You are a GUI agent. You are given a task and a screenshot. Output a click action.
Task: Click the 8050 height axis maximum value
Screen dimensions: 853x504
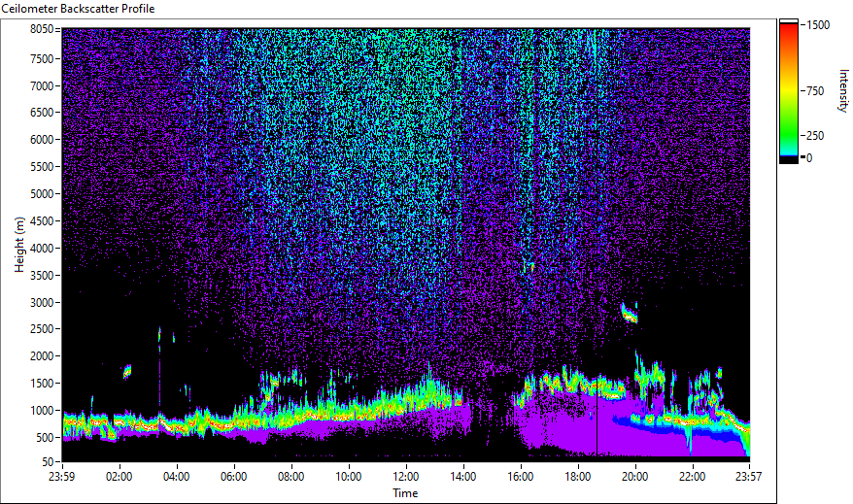[42, 29]
